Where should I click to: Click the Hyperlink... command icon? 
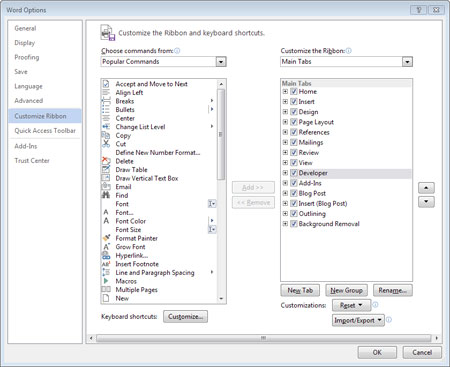[x=106, y=255]
